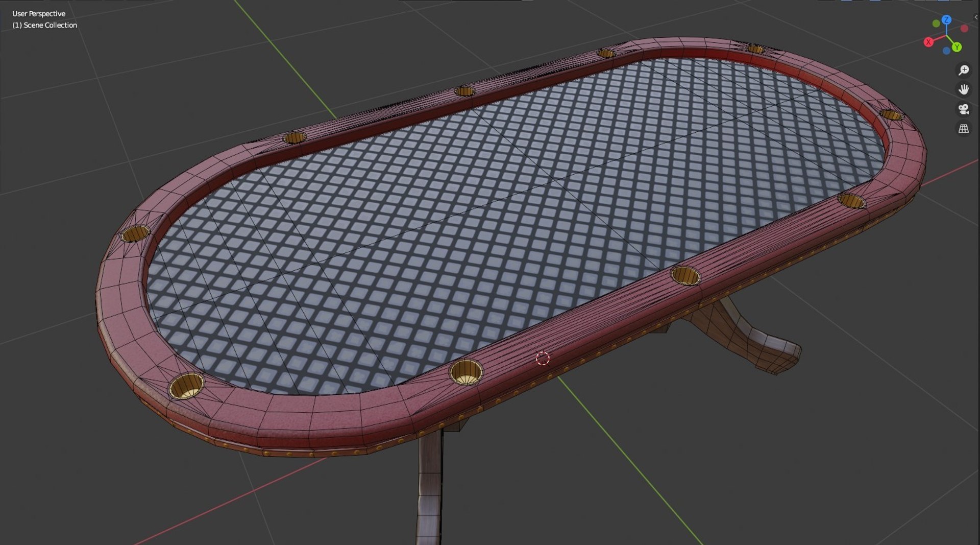This screenshot has height=545, width=980.
Task: Toggle perspective/orthographic grid icon
Action: tap(964, 129)
